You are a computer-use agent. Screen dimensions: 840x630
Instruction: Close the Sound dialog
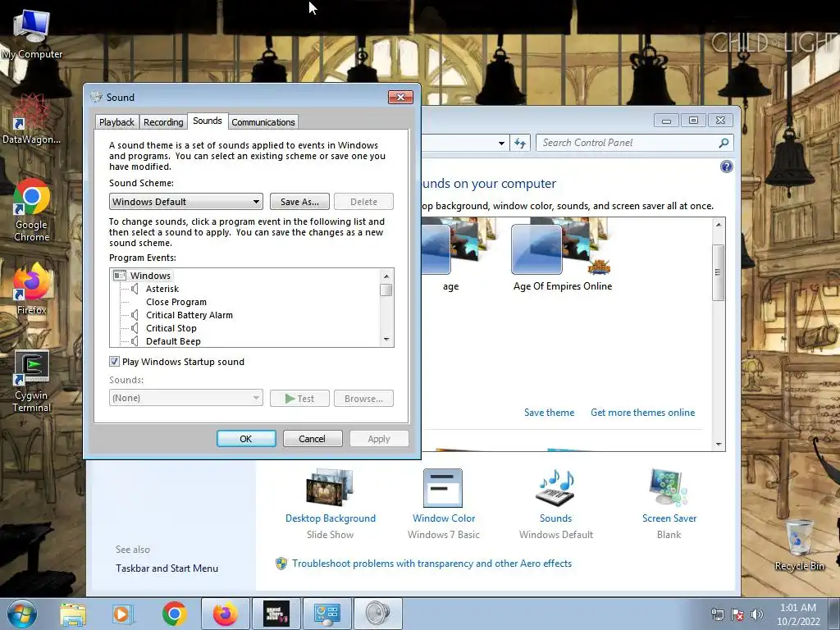[x=400, y=97]
